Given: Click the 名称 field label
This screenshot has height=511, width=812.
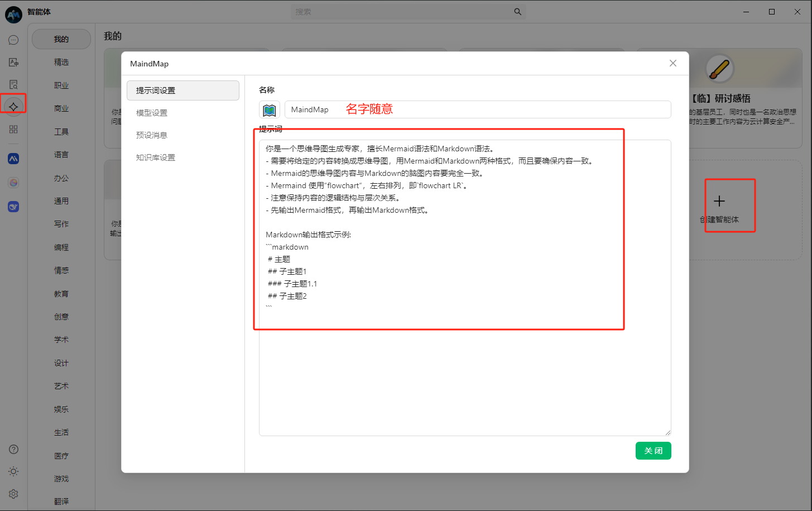Looking at the screenshot, I should pos(267,90).
